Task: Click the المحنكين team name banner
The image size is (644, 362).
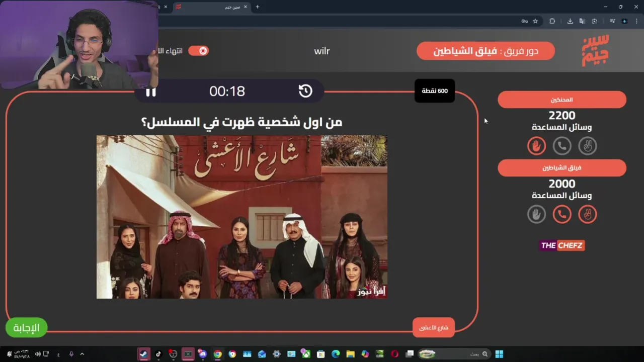Action: pyautogui.click(x=562, y=100)
